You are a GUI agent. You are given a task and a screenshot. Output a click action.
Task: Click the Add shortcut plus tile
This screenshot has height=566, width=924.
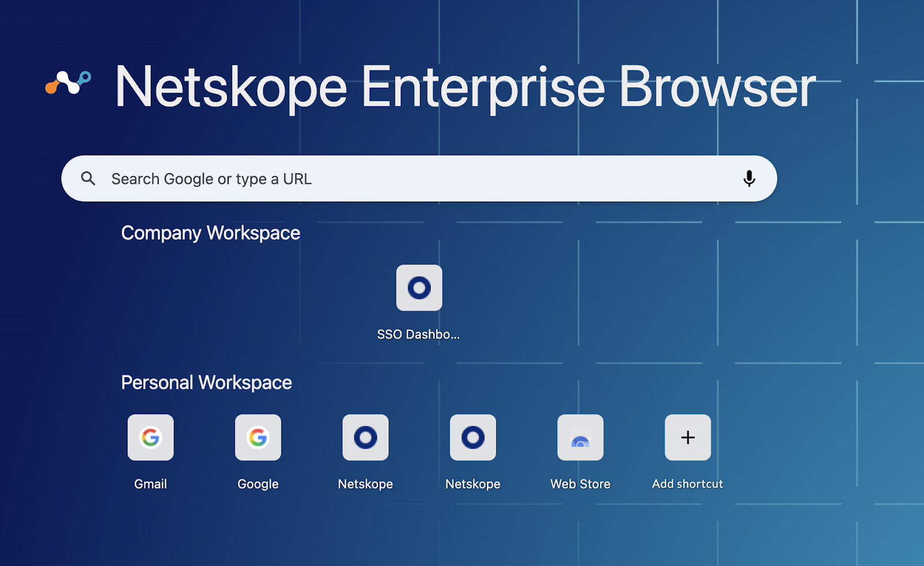688,437
